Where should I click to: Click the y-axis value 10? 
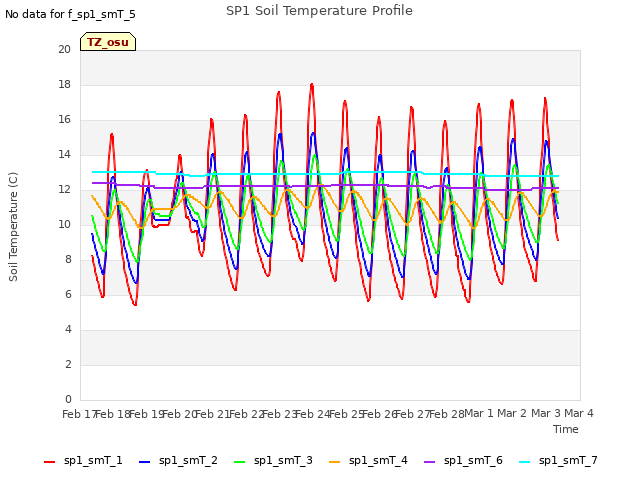[x=64, y=224]
